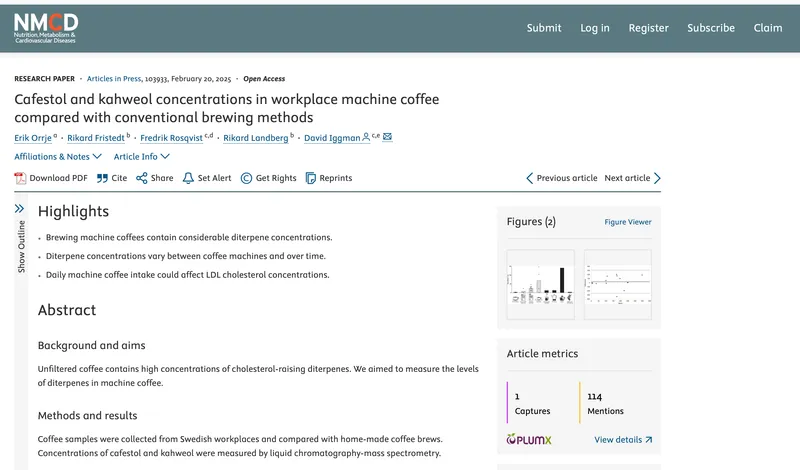Screen dimensions: 800x470
Task: Click the NMCD journal logo
Action: tap(46, 27)
